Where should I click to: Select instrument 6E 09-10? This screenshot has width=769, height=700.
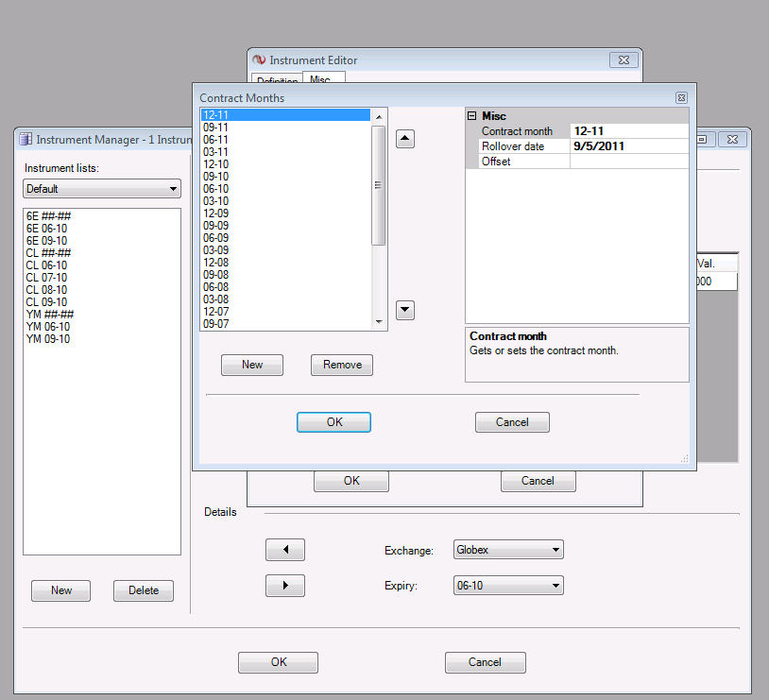tap(46, 240)
